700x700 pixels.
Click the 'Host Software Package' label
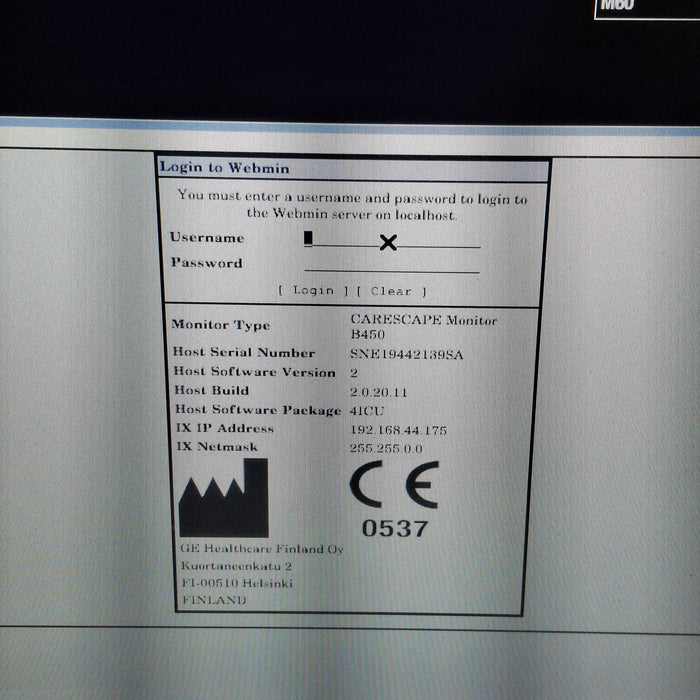click(x=258, y=410)
